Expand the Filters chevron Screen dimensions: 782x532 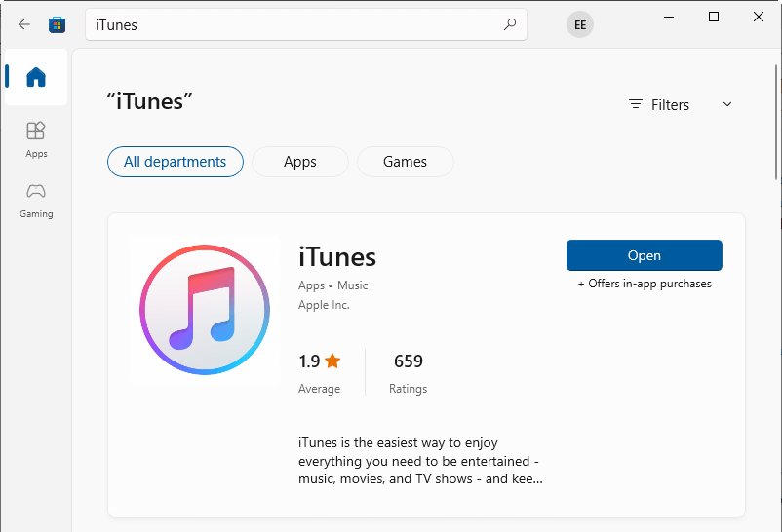pos(726,104)
